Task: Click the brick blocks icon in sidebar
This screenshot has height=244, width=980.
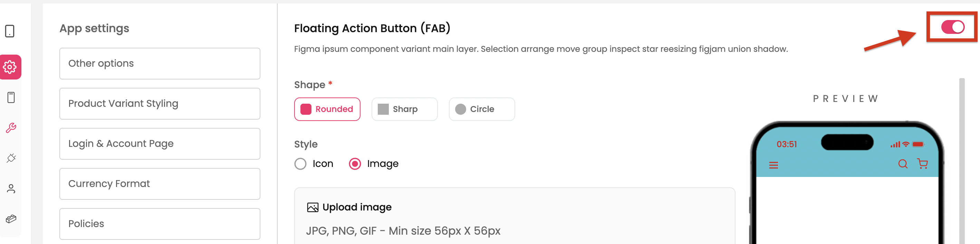Action: 11,219
